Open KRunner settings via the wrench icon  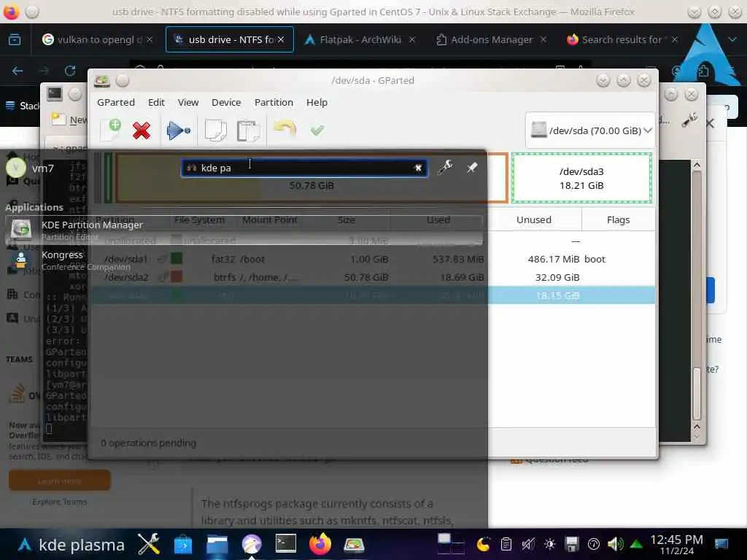pyautogui.click(x=446, y=167)
